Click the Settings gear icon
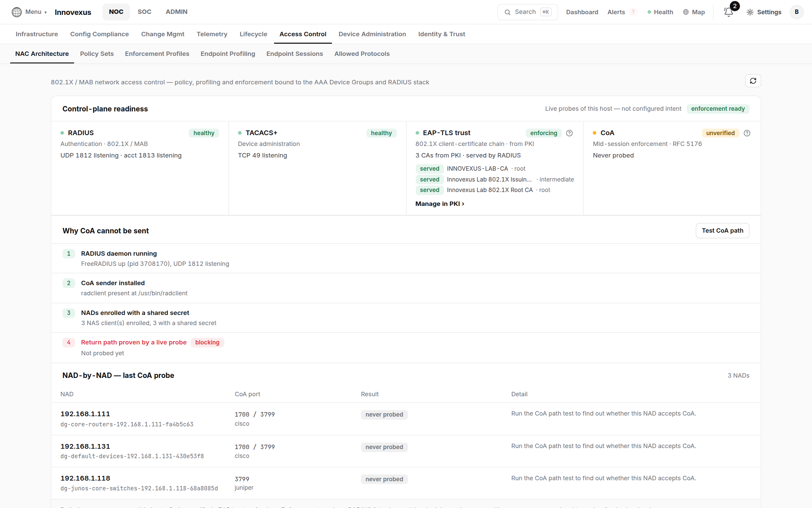 750,12
